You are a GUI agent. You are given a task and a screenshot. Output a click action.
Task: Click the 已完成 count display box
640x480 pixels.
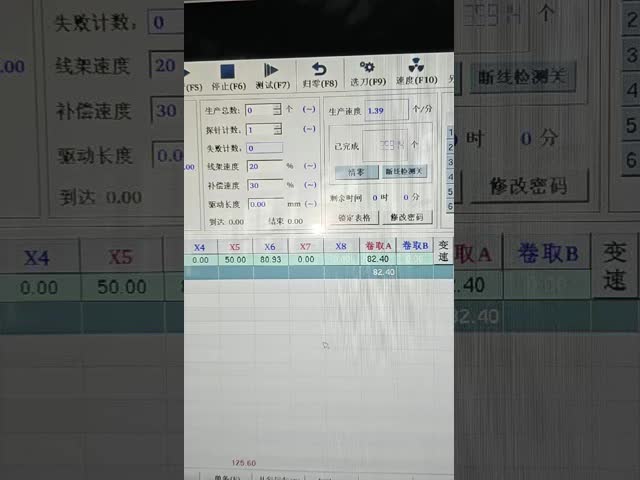385,144
